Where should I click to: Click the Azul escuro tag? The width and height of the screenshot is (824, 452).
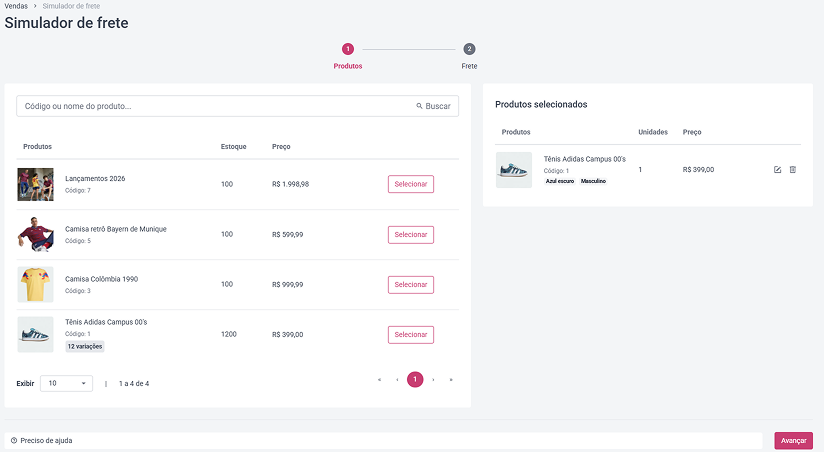click(x=560, y=181)
